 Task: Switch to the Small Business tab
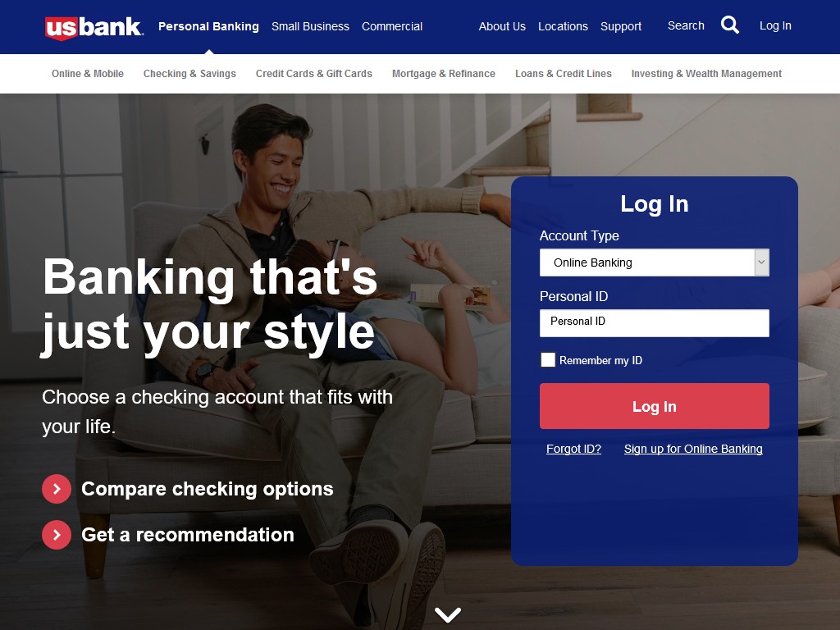click(310, 26)
